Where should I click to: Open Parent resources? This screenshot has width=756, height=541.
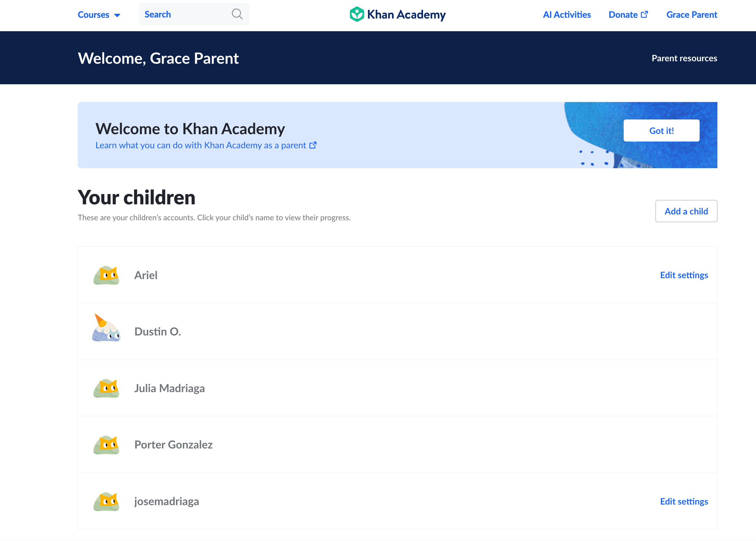coord(684,58)
